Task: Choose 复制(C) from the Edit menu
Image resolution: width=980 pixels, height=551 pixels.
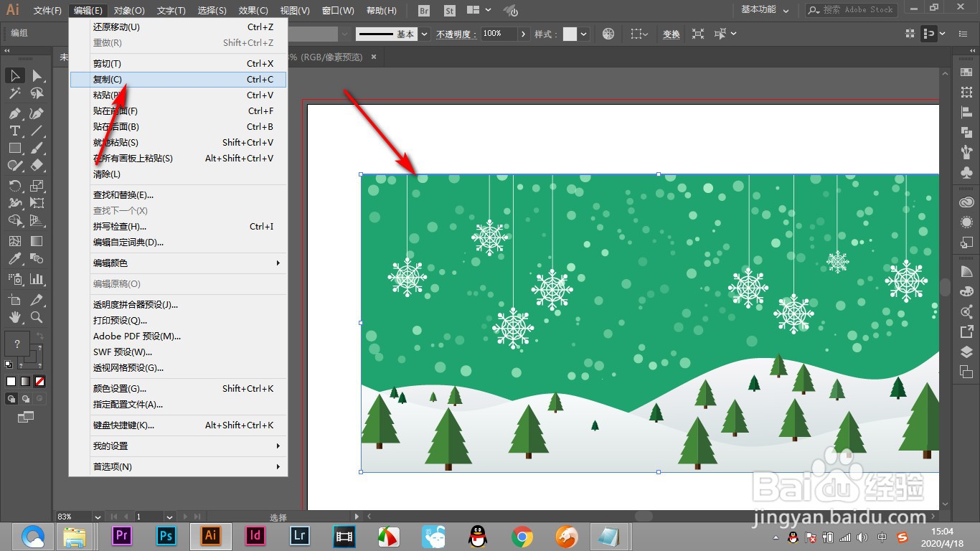Action: pyautogui.click(x=178, y=80)
